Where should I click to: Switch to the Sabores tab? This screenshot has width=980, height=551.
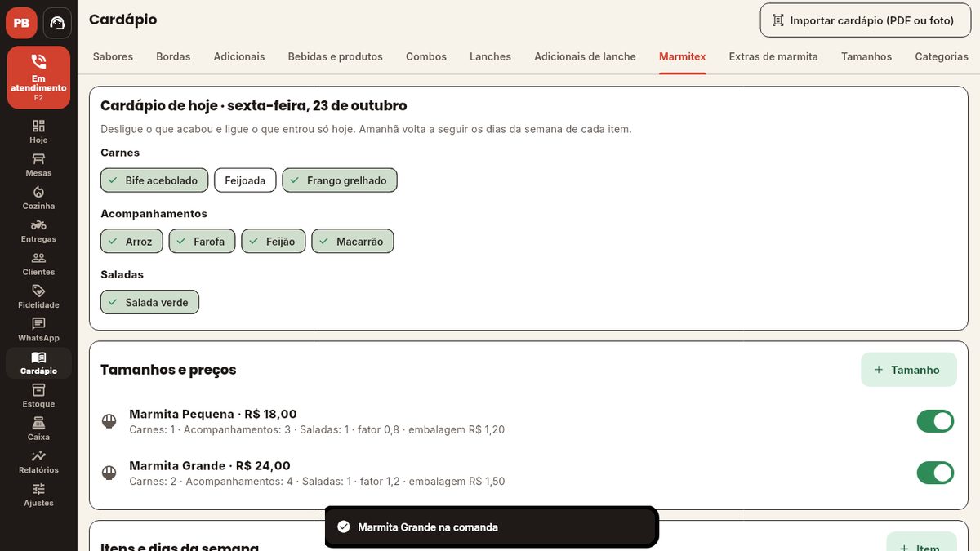pos(113,56)
